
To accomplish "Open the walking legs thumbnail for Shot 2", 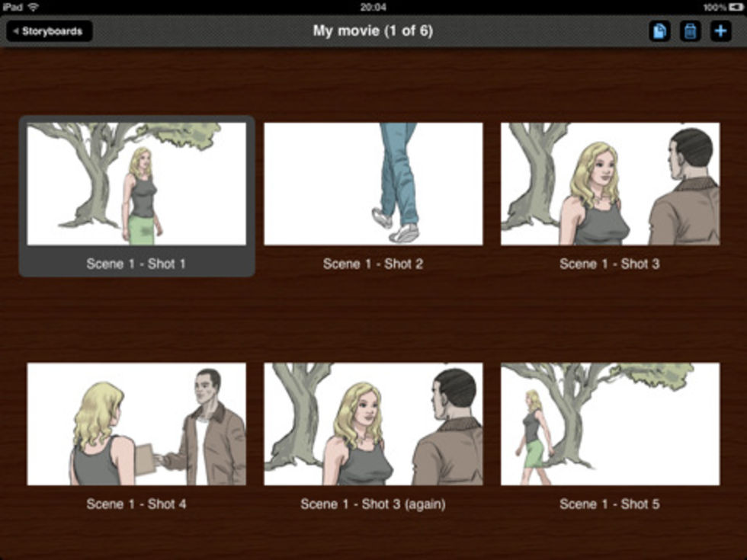I will click(373, 184).
